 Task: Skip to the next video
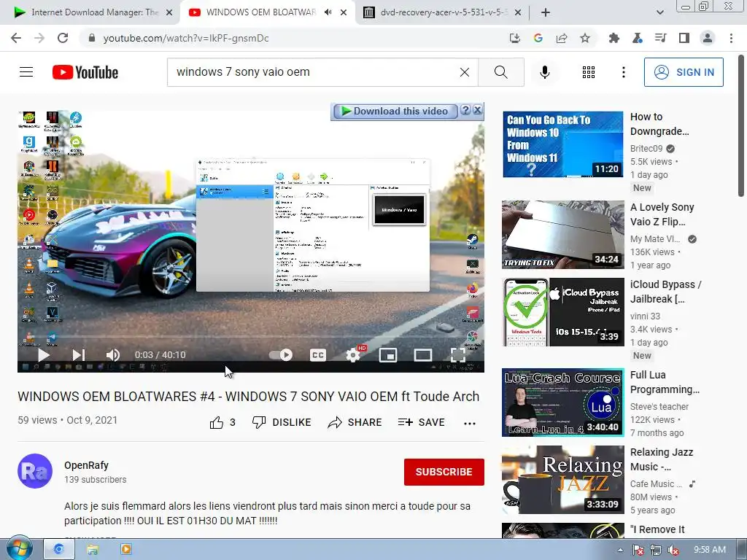pos(79,355)
